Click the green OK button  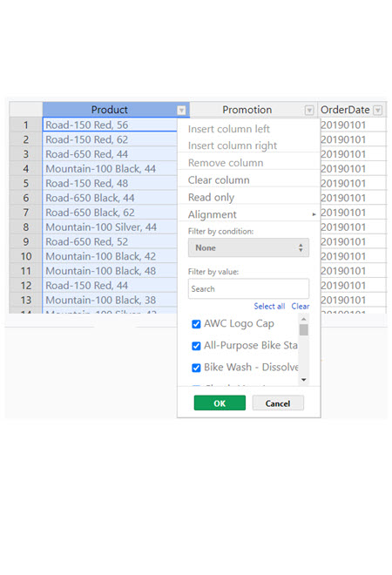click(220, 403)
